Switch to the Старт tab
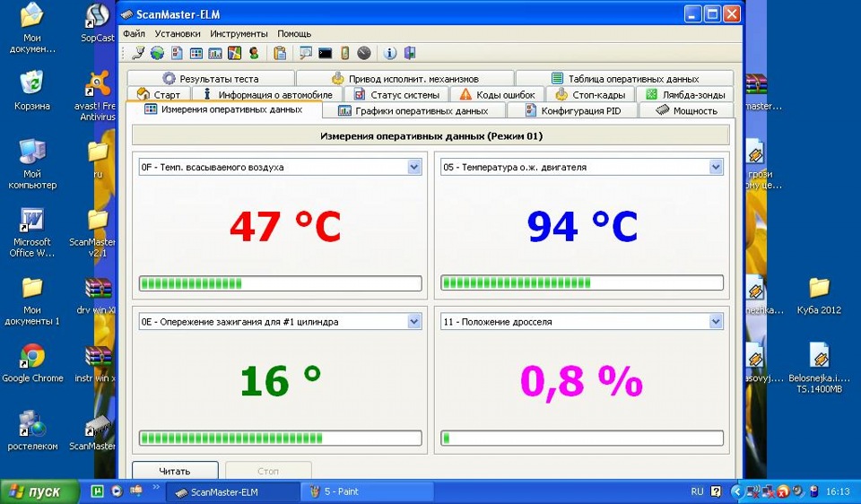This screenshot has height=504, width=861. click(x=159, y=94)
